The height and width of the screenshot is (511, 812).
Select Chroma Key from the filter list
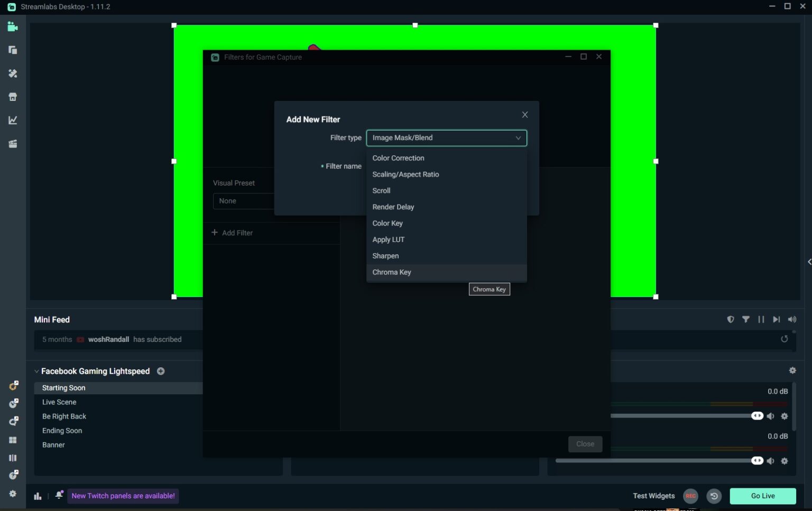pos(392,272)
